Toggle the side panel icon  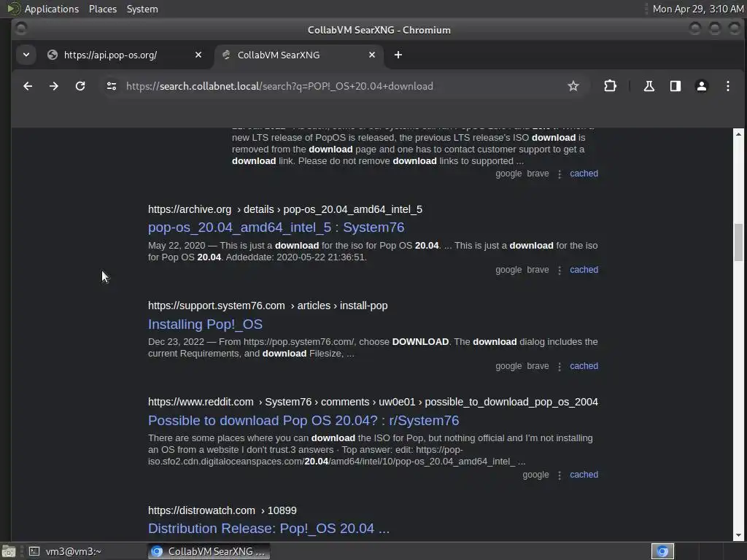[x=675, y=86]
